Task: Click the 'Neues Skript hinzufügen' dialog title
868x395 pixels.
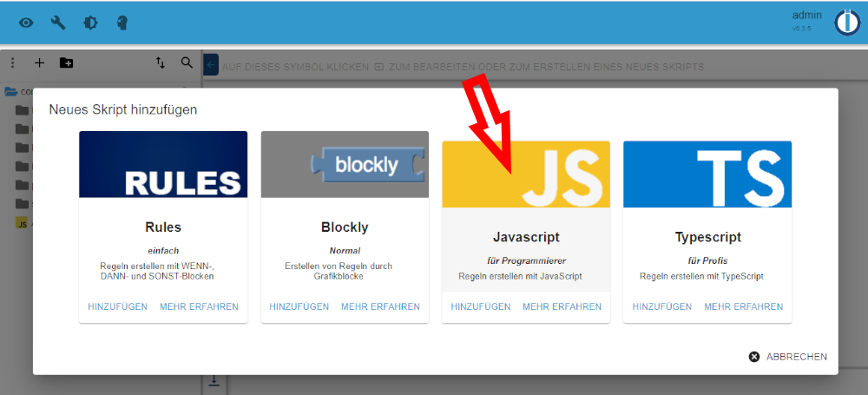Action: 123,109
